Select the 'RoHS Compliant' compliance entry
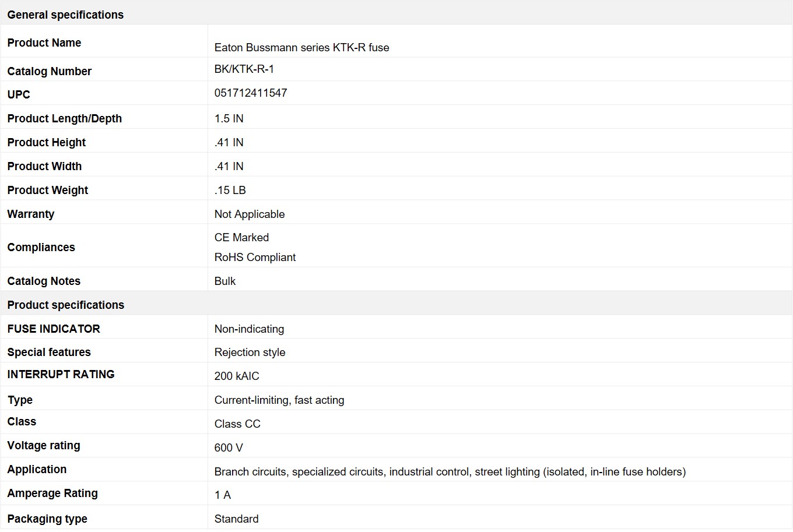 pos(255,257)
